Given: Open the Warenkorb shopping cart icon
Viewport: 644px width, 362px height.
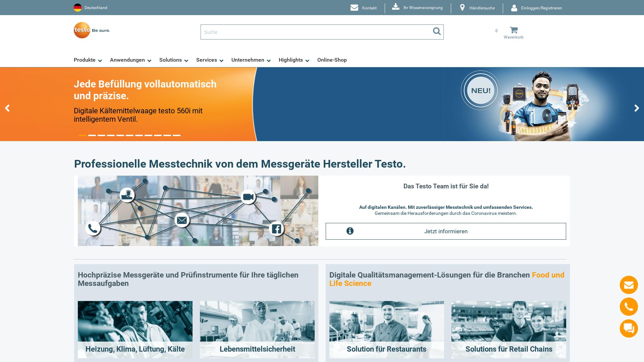Looking at the screenshot, I should click(x=514, y=30).
